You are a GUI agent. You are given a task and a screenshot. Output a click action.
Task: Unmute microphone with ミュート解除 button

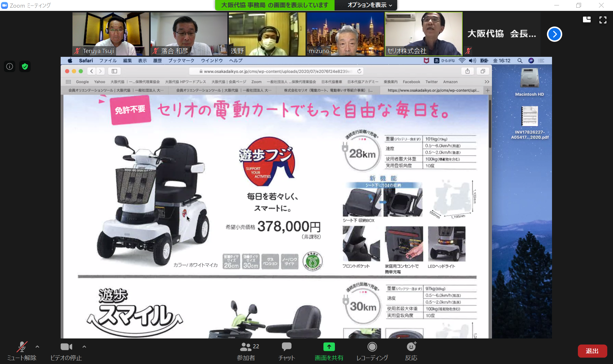(x=22, y=351)
